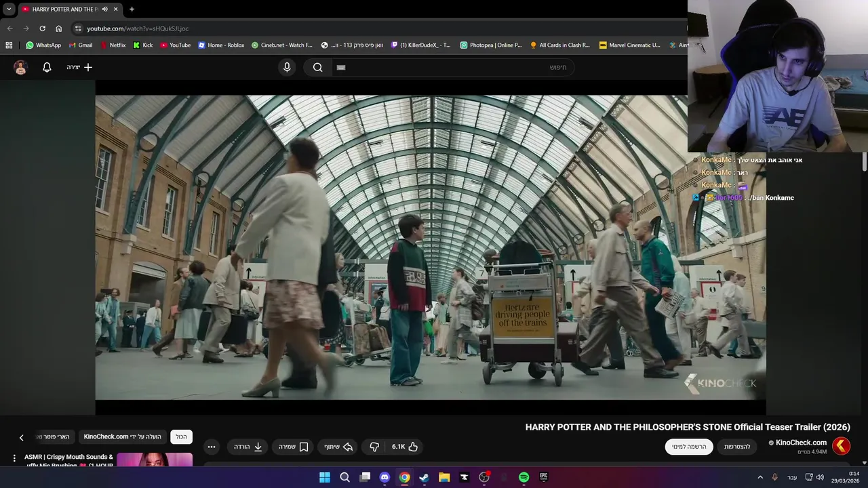Open Spotify from the taskbar
Viewport: 868px width, 488px height.
[524, 477]
